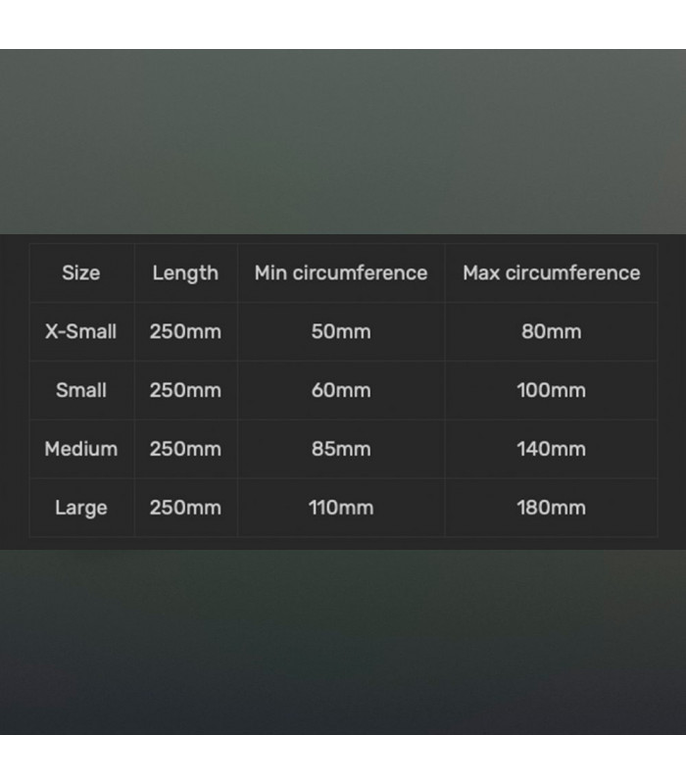Click the Length column header
Viewport: 686px width, 784px height.
pyautogui.click(x=185, y=273)
